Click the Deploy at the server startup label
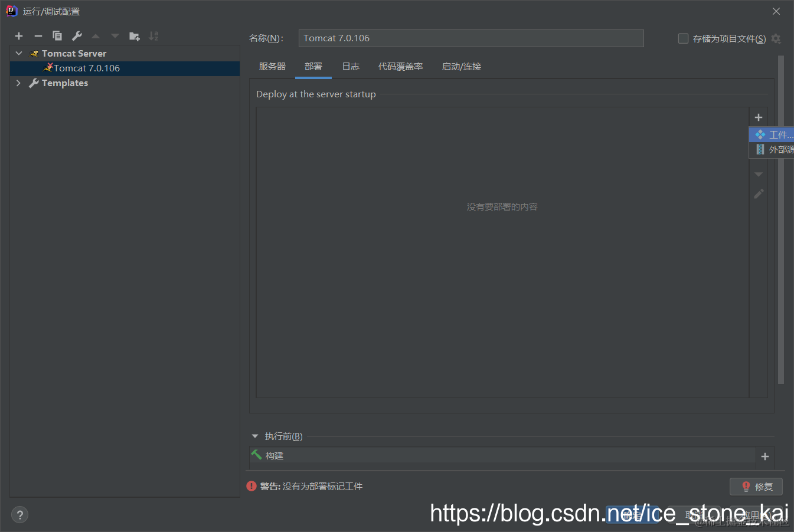 (x=316, y=94)
